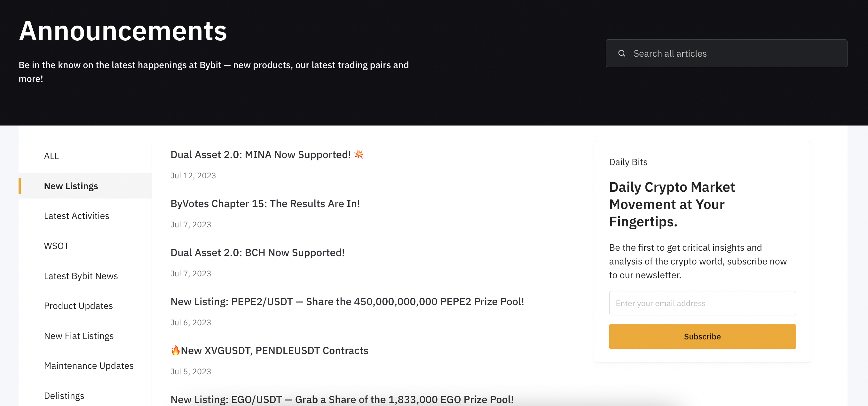
Task: Click the email address input field
Action: pos(702,303)
